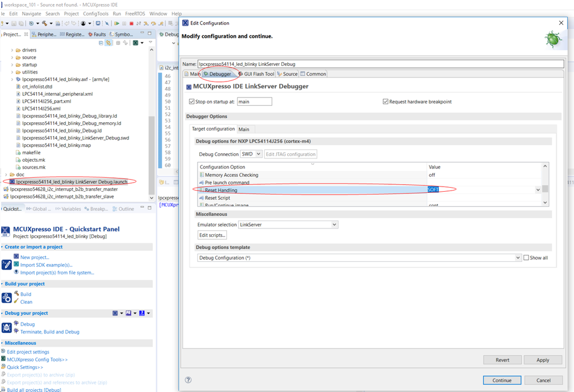Viewport: 574px width, 392px height.
Task: Click the Continue button
Action: coord(502,381)
